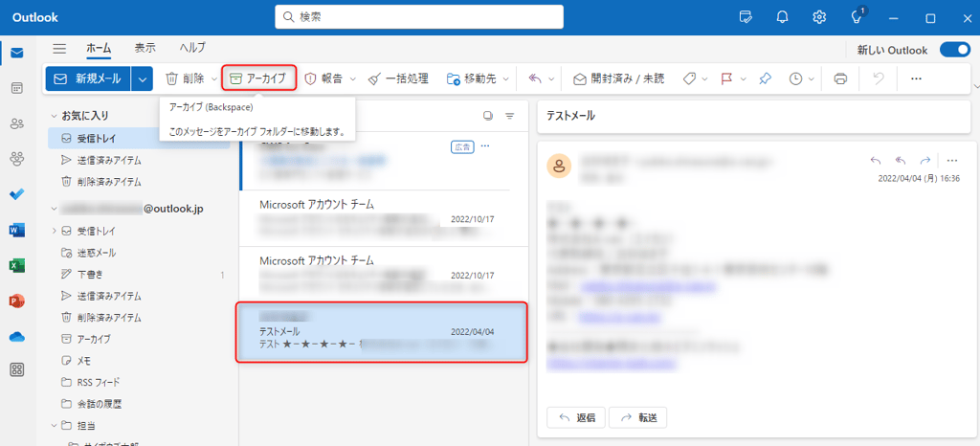Viewport: 980px width, 446px height.
Task: Open the People contacts icon
Action: point(17,123)
